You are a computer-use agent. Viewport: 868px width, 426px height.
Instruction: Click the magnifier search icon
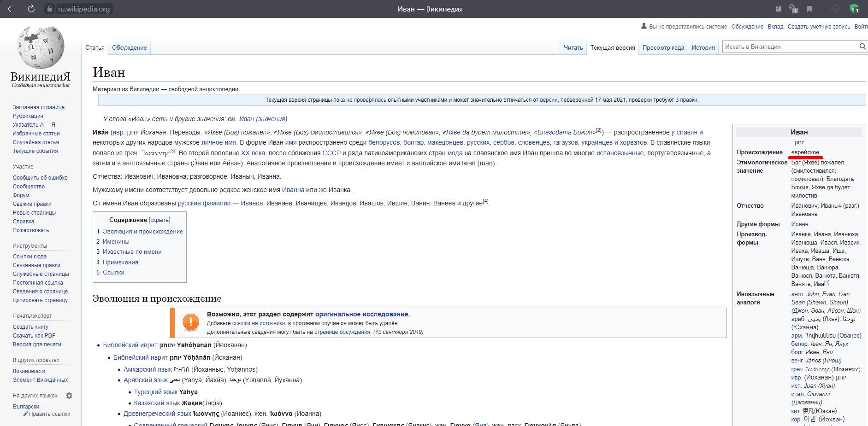(x=862, y=47)
